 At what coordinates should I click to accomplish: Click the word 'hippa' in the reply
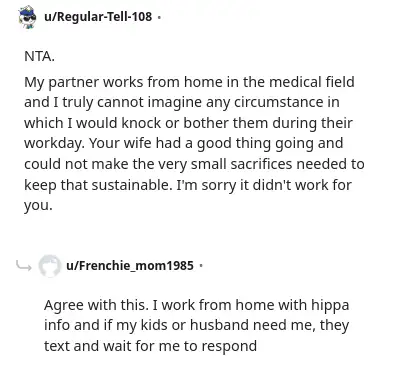click(x=330, y=306)
